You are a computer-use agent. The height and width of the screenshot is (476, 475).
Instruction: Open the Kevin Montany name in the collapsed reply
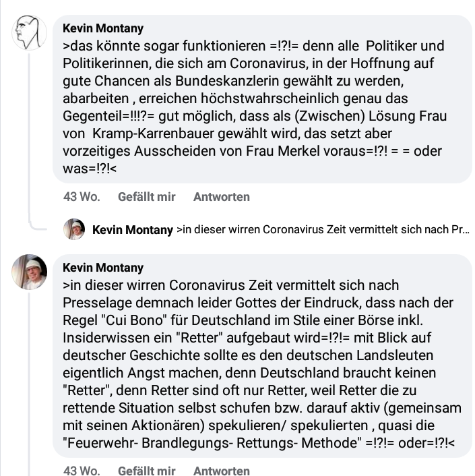(133, 230)
